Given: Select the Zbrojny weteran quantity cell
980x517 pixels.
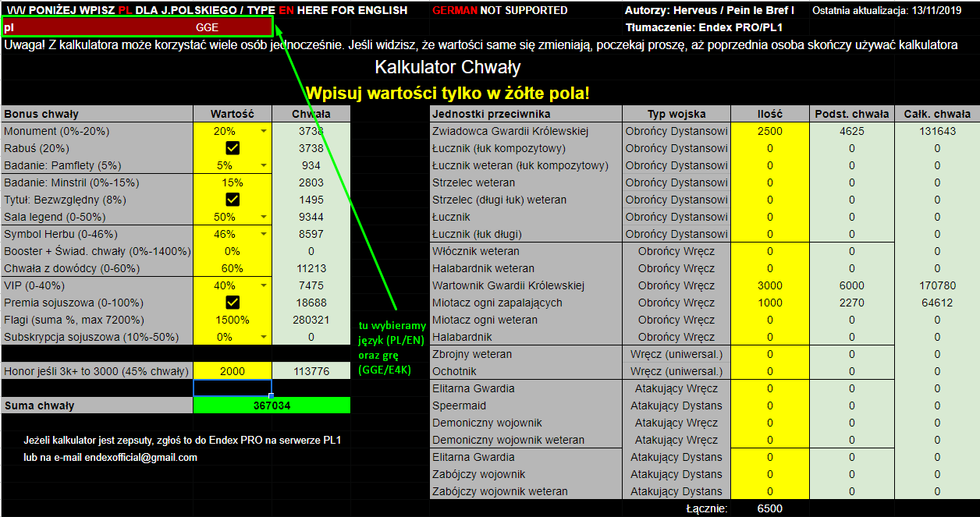Looking at the screenshot, I should pos(770,354).
